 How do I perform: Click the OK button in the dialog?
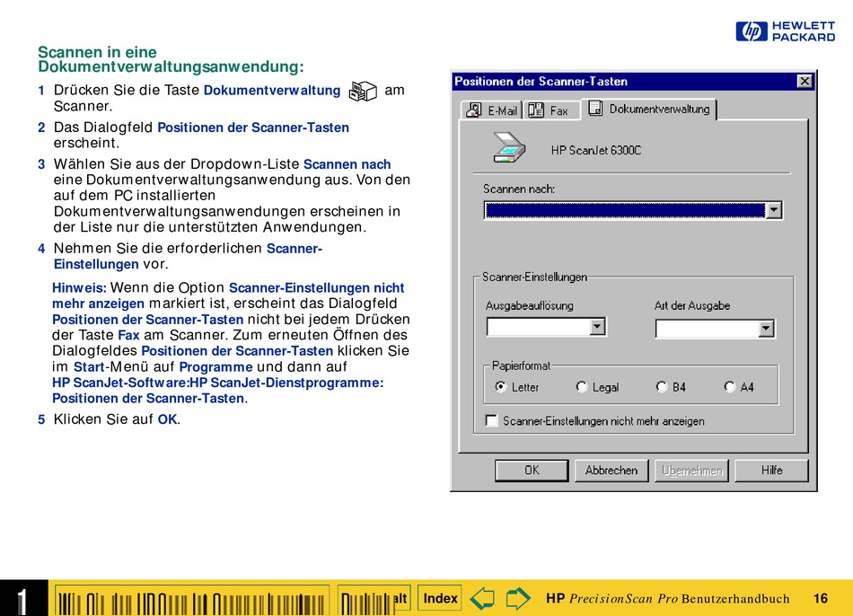tap(532, 471)
